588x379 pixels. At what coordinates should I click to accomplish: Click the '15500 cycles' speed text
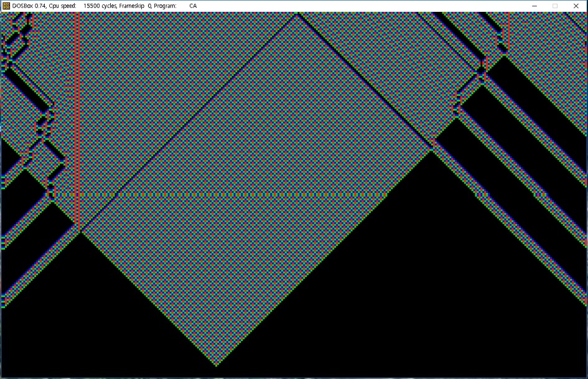pos(100,6)
